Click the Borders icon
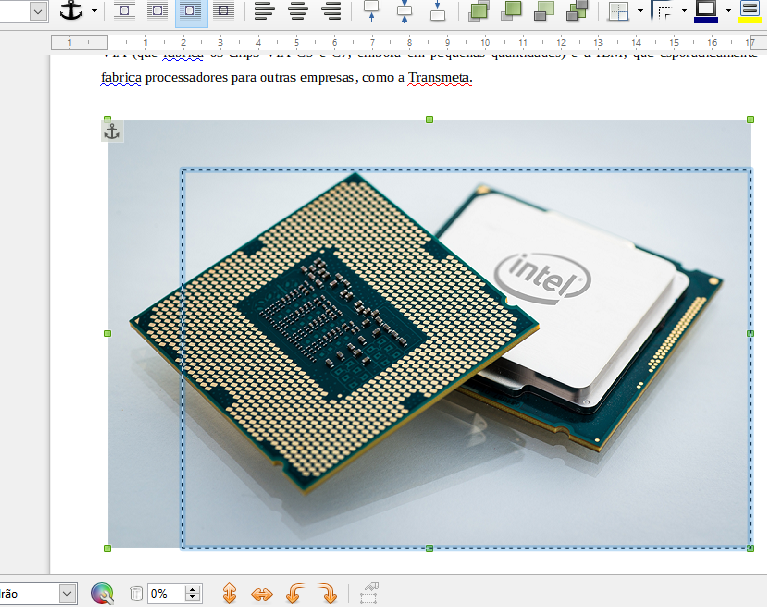 point(618,11)
